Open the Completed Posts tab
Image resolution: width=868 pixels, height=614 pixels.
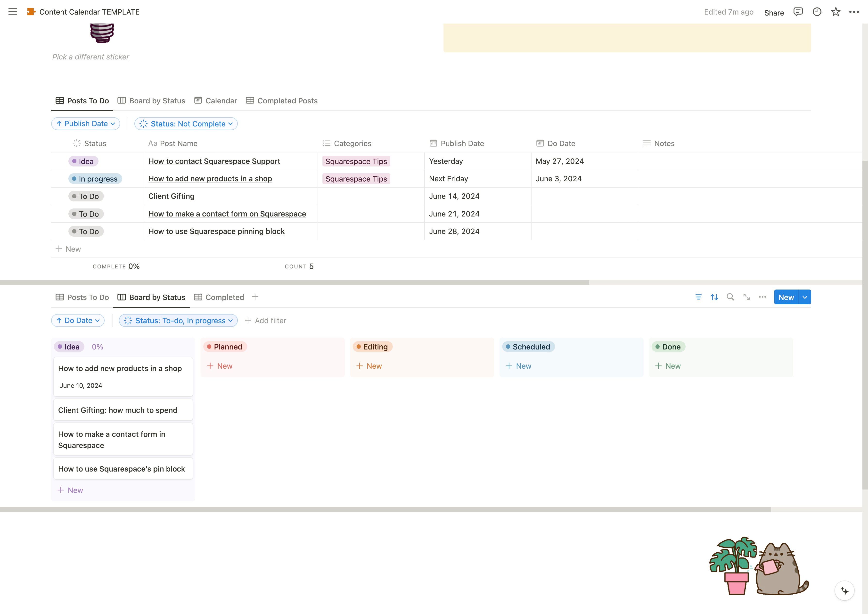(282, 101)
